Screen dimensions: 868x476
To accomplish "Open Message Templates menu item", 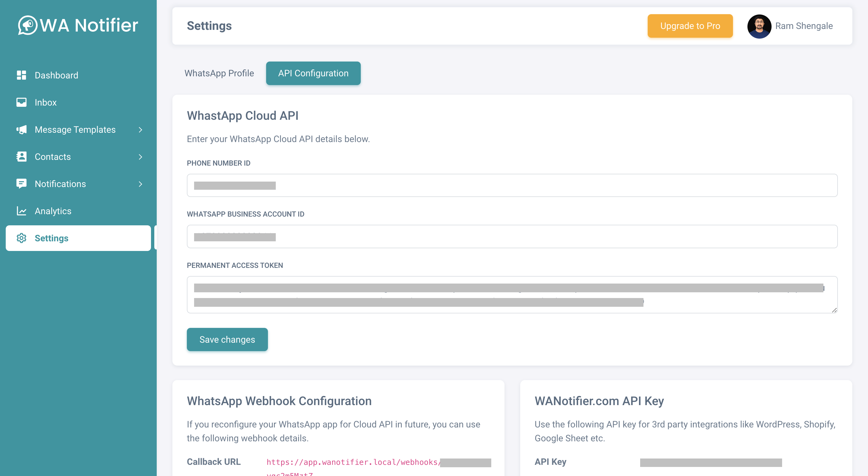I will [78, 129].
